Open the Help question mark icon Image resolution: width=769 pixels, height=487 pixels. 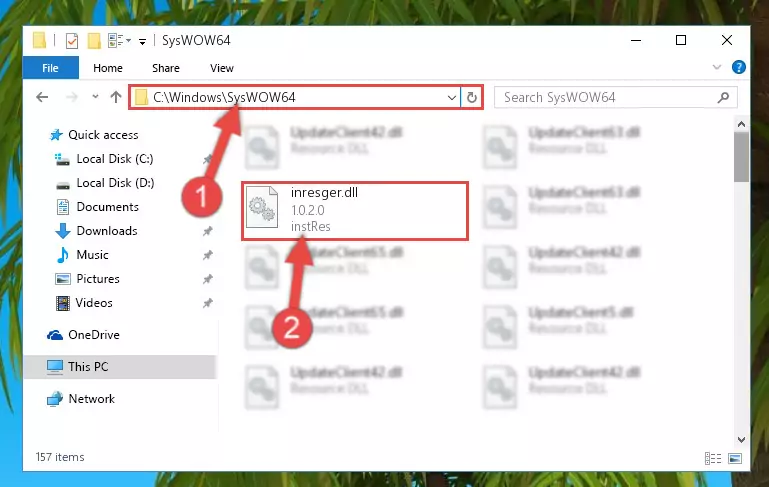738,67
